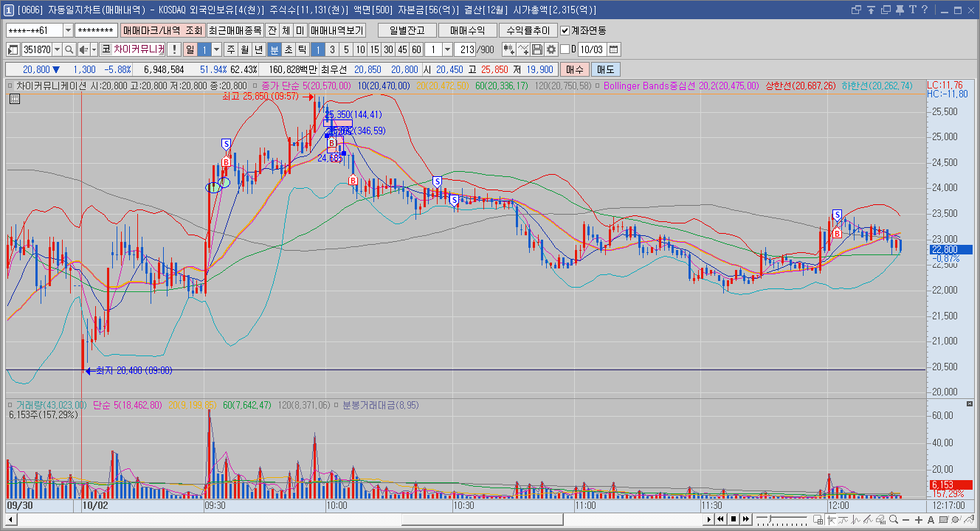Open the screen layout icon beside code 351870
This screenshot has width=980, height=531.
coord(13,49)
